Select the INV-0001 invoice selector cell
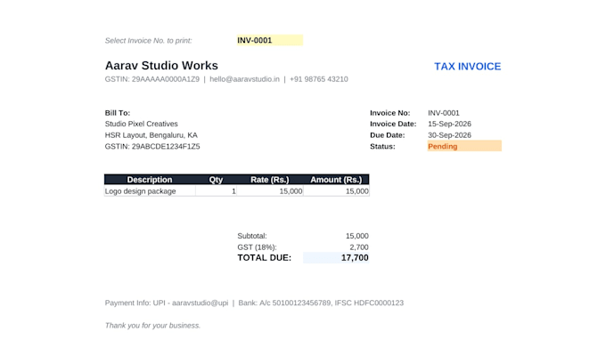The width and height of the screenshot is (606, 364). (270, 40)
